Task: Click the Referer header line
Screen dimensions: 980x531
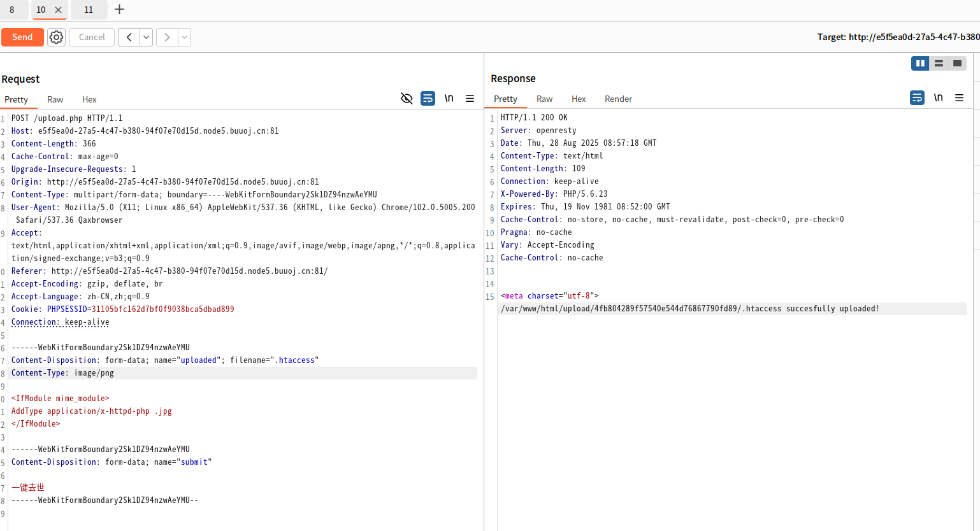Action: pyautogui.click(x=169, y=271)
